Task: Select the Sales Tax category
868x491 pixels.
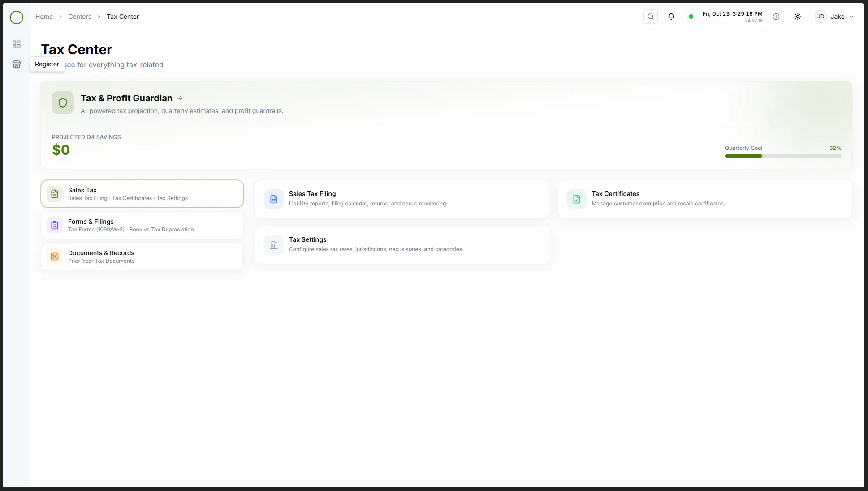Action: tap(142, 194)
